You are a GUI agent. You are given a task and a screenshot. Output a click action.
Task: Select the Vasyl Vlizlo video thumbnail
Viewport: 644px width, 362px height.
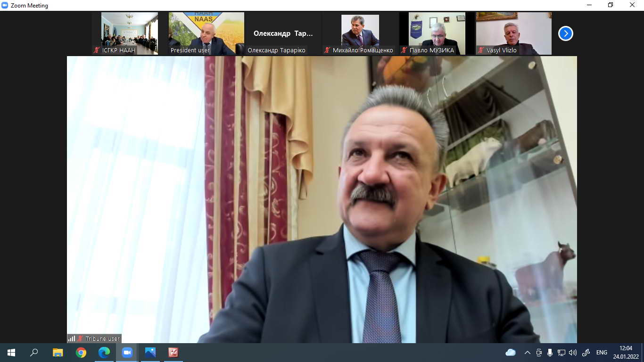[513, 33]
